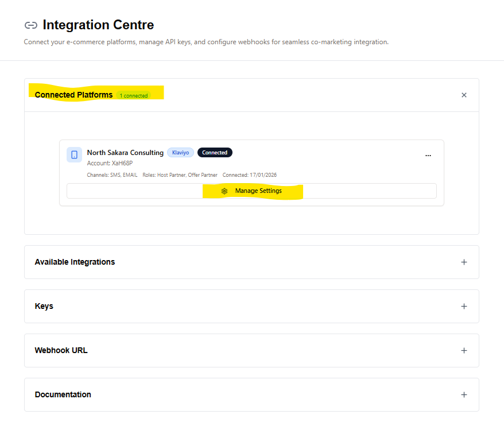
Task: Click the description text about e-commerce platforms
Action: pos(206,42)
